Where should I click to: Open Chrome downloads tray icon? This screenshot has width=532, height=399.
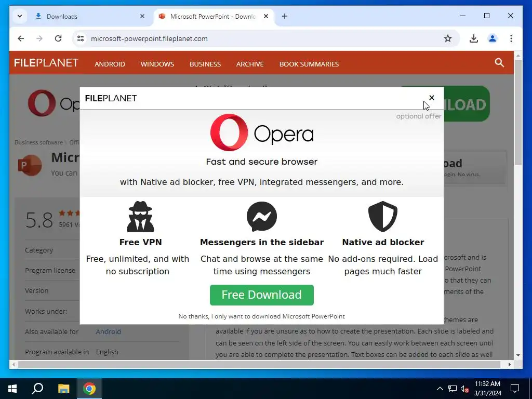click(x=474, y=38)
